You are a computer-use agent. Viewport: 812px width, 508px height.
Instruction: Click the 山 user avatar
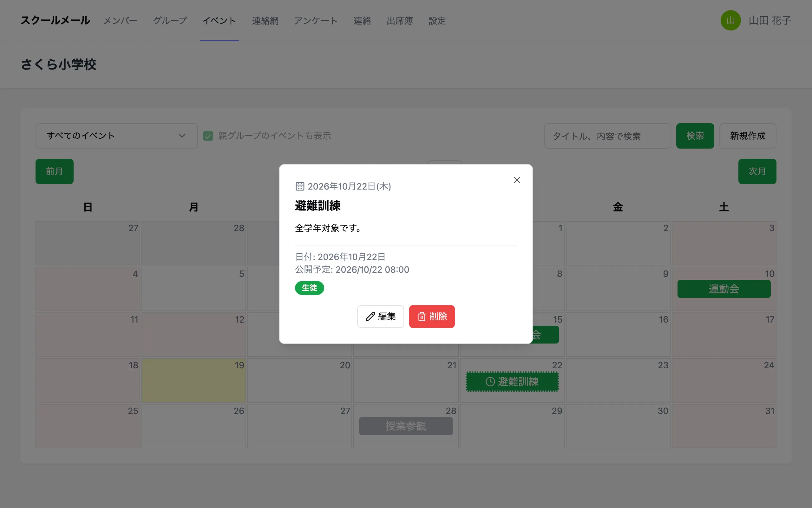[730, 21]
